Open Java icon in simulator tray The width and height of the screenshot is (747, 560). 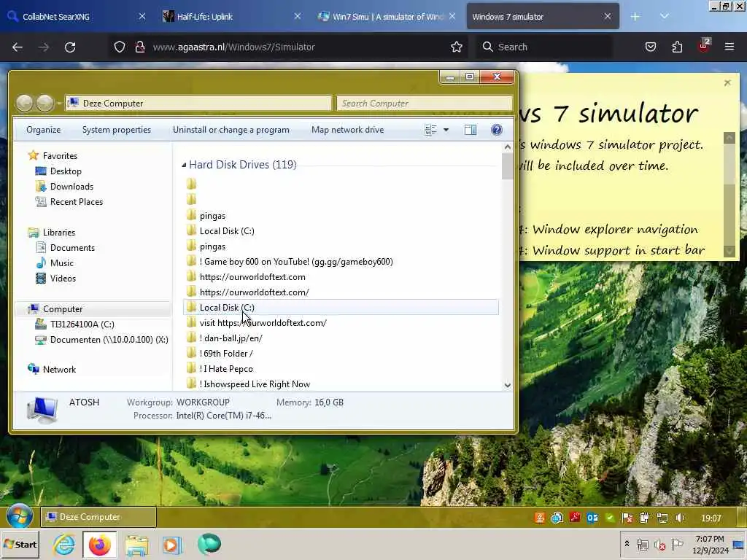tap(539, 518)
